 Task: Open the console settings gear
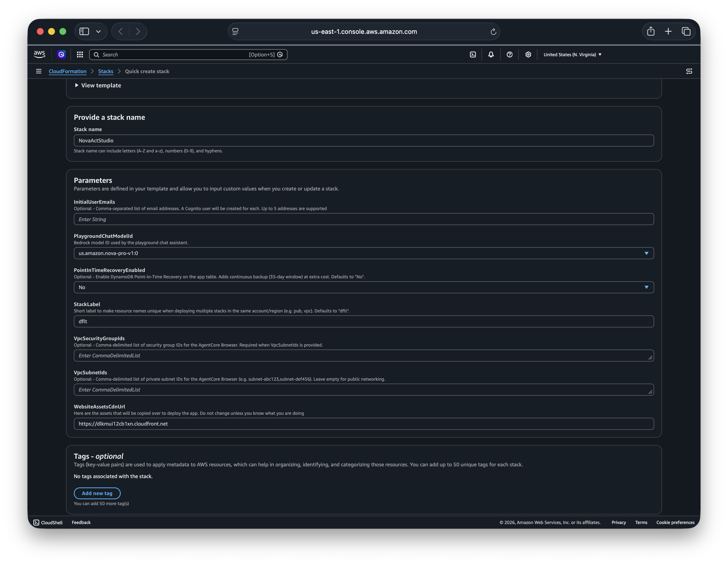pyautogui.click(x=528, y=54)
